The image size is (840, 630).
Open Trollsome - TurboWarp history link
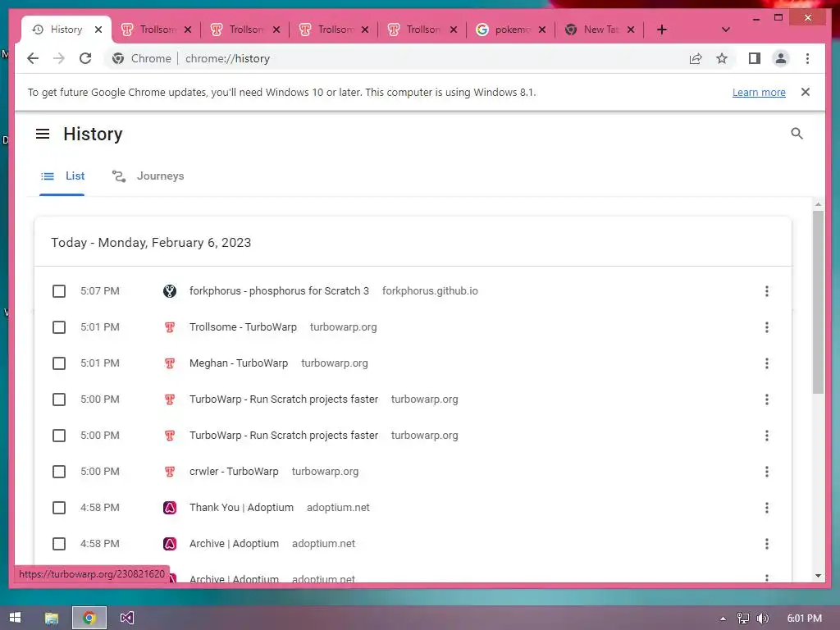[243, 327]
